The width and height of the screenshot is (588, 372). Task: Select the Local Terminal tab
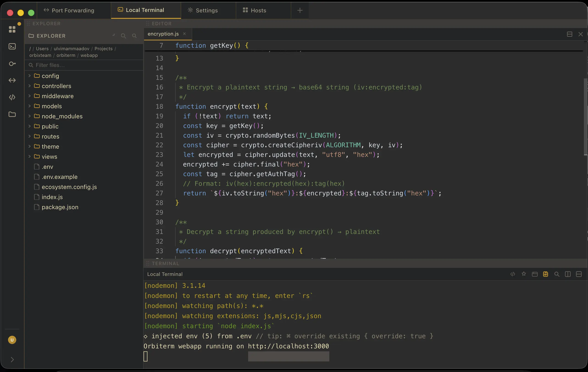coord(146,10)
